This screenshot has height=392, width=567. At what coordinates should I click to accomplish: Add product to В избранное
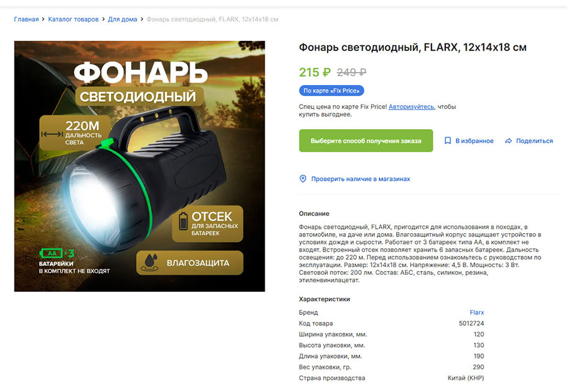(x=469, y=141)
